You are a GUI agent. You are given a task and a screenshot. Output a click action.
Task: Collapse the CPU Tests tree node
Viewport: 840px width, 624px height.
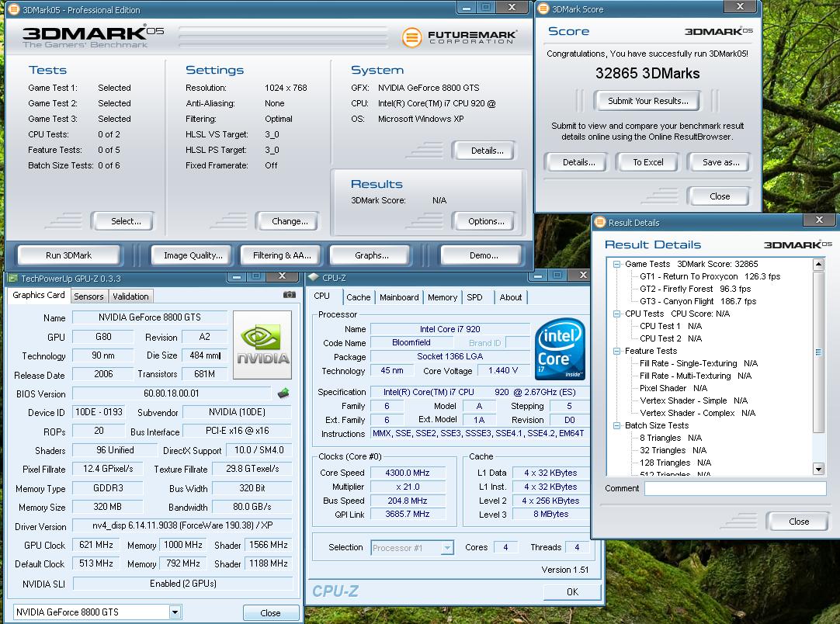pyautogui.click(x=616, y=314)
